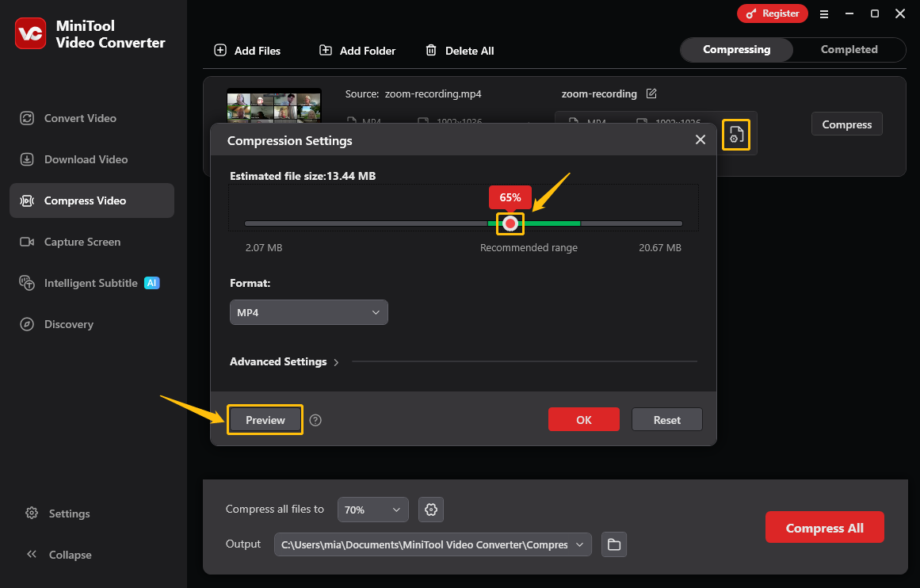
Task: Switch to the Completed tab
Action: pos(849,49)
